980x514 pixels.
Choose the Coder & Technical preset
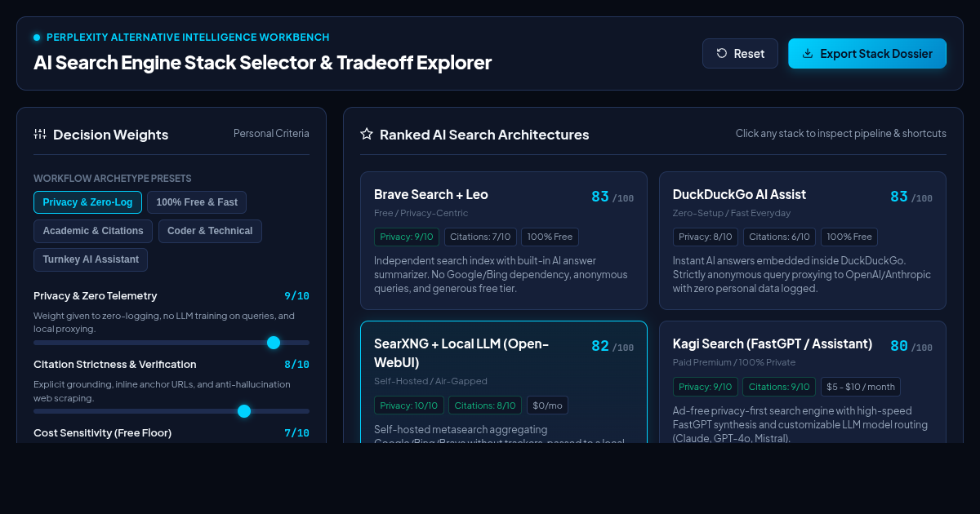(210, 231)
